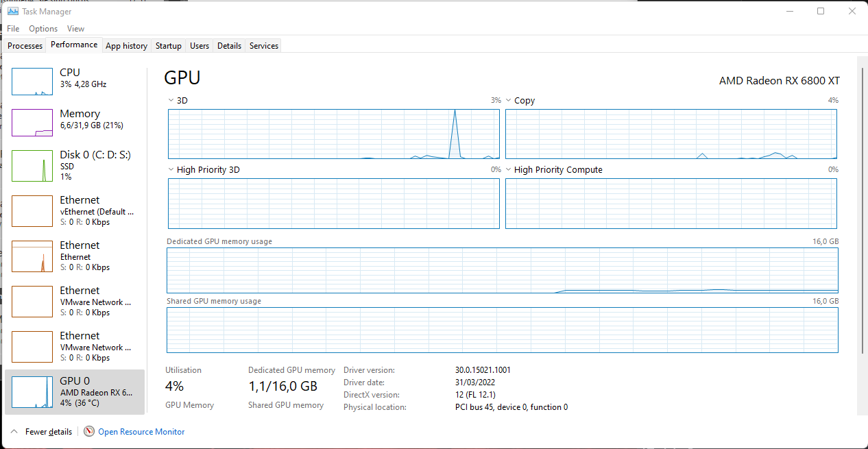Viewport: 868px width, 449px height.
Task: Click the GPU Memory label
Action: [190, 405]
